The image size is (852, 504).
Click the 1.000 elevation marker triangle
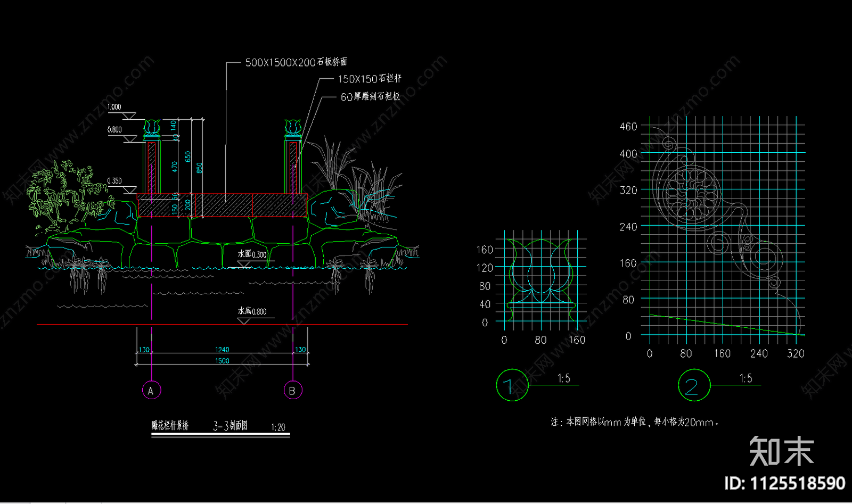pos(129,115)
